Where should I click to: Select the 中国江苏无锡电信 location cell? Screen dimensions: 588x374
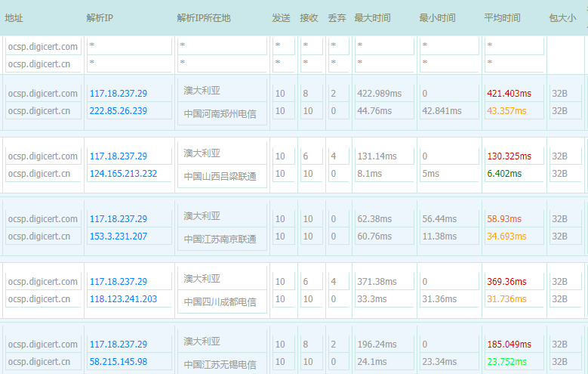220,365
